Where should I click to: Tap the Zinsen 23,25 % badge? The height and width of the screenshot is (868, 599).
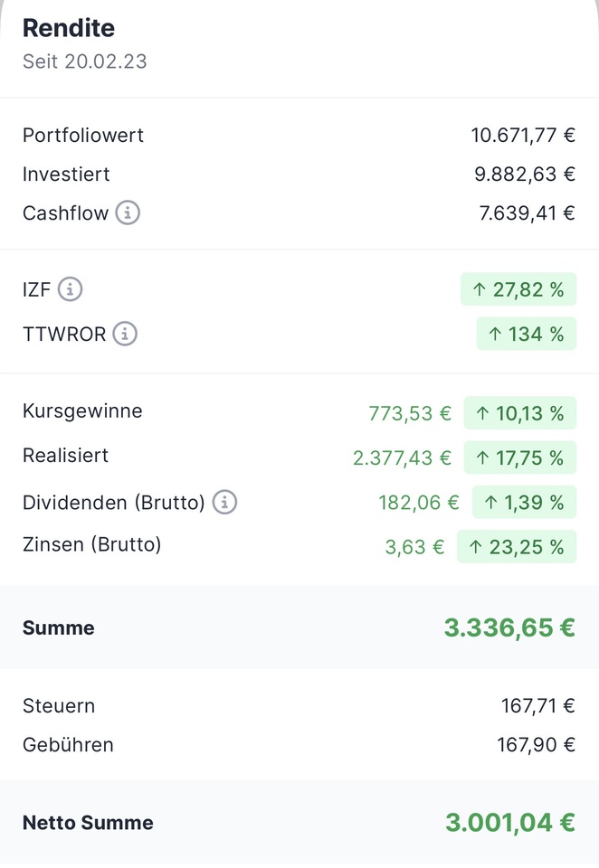click(517, 546)
